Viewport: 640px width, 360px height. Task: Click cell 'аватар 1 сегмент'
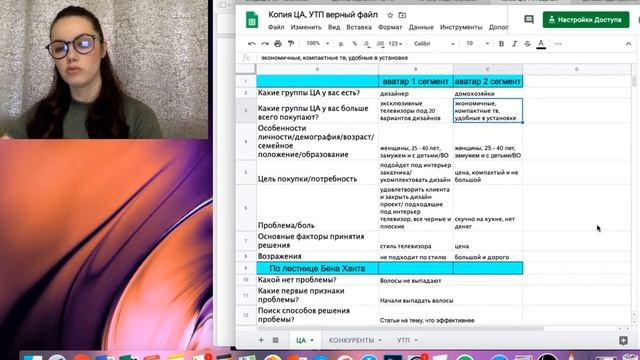click(x=416, y=82)
